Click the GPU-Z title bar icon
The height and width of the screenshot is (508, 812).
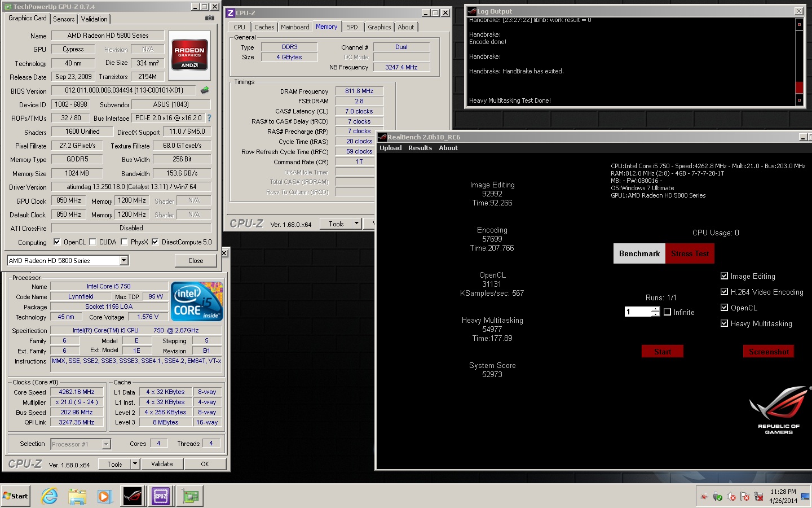8,7
